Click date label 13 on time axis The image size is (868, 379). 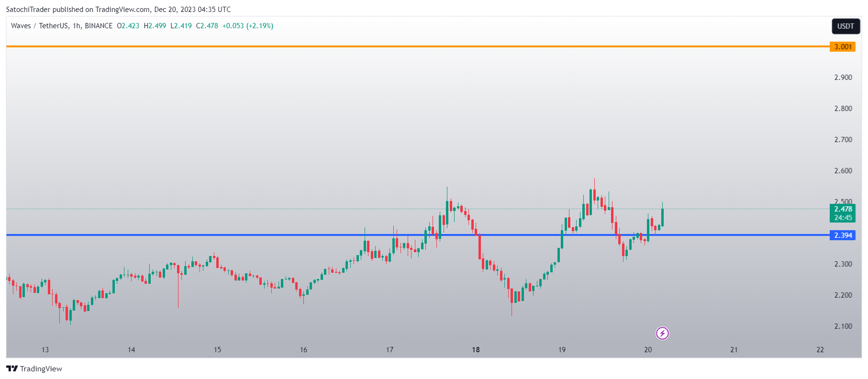[45, 349]
